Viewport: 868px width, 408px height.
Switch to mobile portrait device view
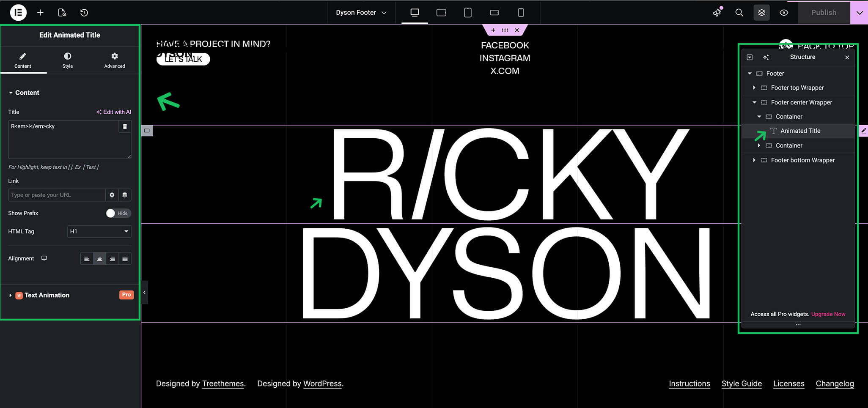click(x=521, y=13)
